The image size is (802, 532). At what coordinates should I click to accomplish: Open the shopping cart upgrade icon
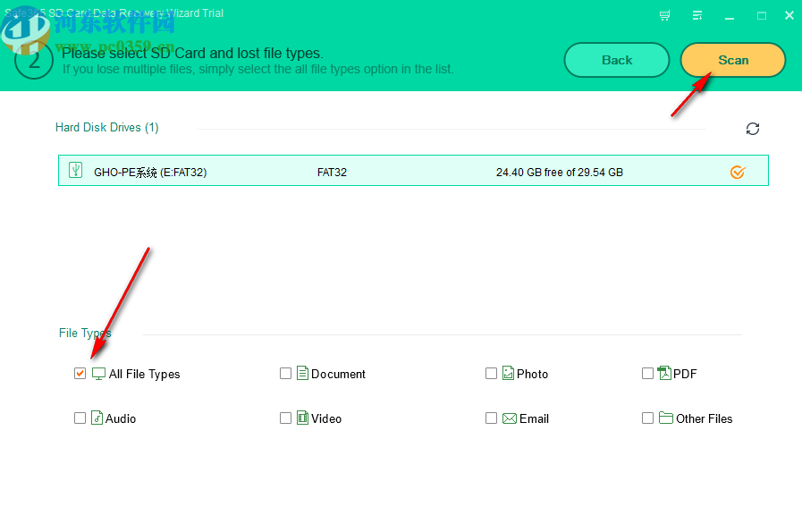664,15
